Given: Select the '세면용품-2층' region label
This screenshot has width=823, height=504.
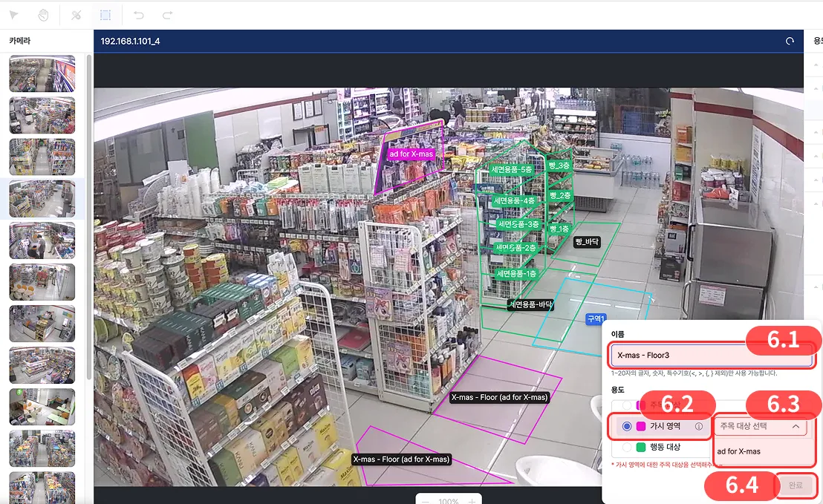Looking at the screenshot, I should pos(515,247).
